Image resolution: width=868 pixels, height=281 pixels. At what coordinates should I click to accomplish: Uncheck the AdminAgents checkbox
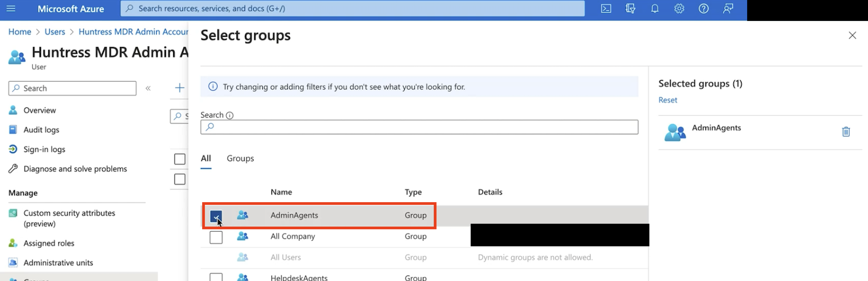[216, 216]
